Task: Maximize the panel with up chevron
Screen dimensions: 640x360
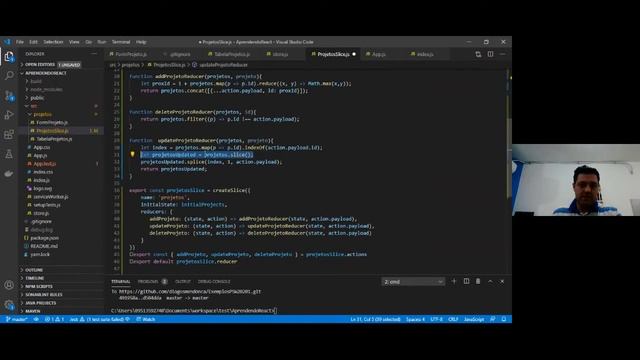Action: coord(490,281)
